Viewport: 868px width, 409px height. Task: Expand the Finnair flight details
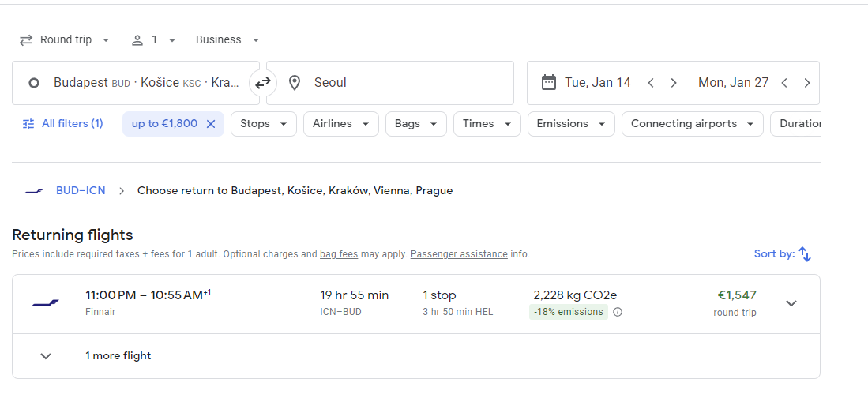pyautogui.click(x=791, y=304)
